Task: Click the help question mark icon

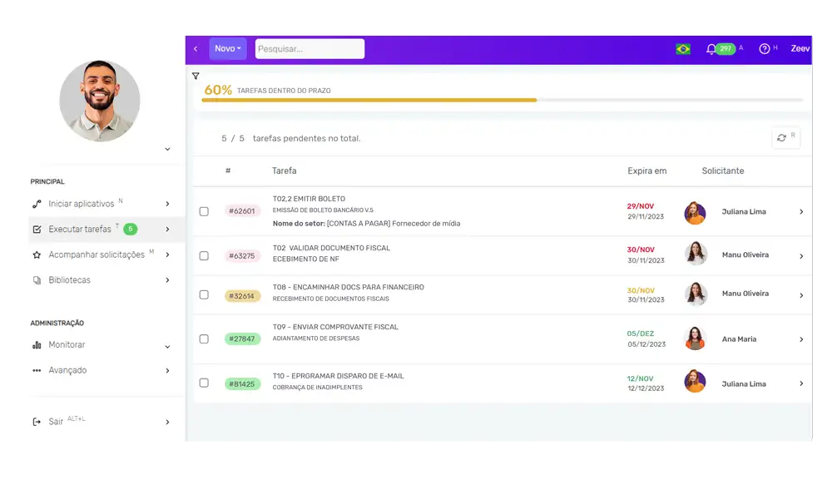Action: tap(763, 48)
